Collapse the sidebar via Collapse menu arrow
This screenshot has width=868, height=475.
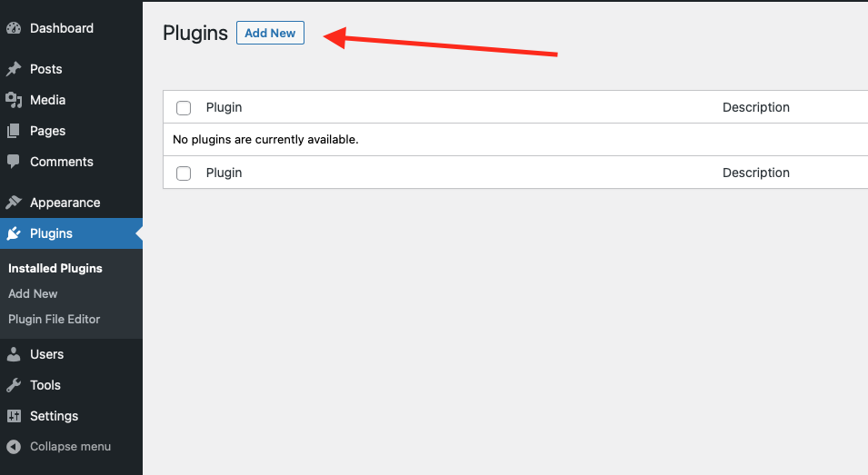pyautogui.click(x=14, y=447)
